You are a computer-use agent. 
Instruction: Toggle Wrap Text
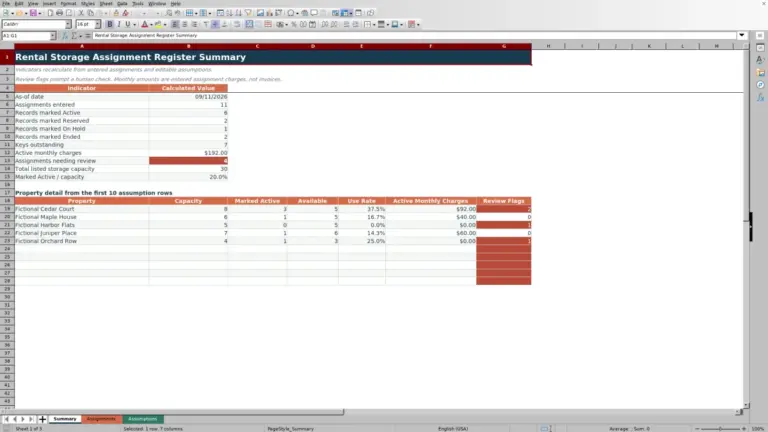click(x=237, y=24)
